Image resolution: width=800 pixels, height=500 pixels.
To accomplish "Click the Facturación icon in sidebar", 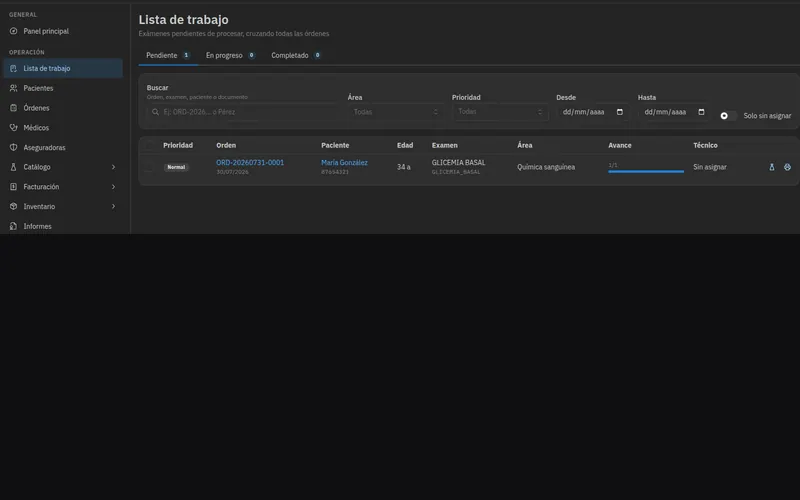I will pos(13,187).
